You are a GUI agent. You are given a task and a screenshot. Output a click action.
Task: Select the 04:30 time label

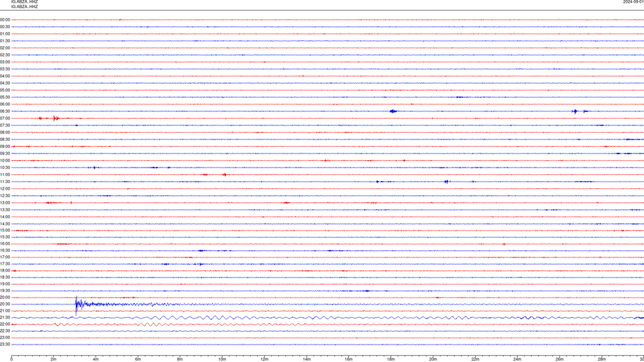(5, 83)
